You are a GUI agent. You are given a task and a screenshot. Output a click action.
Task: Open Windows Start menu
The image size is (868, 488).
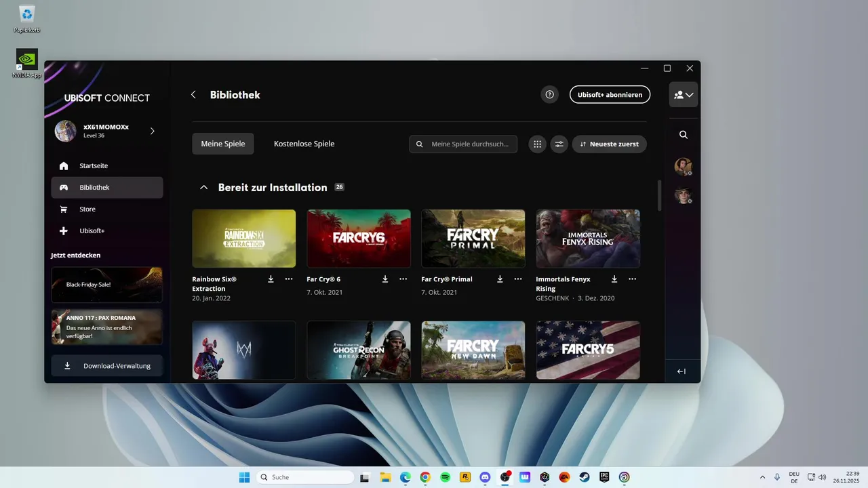244,477
